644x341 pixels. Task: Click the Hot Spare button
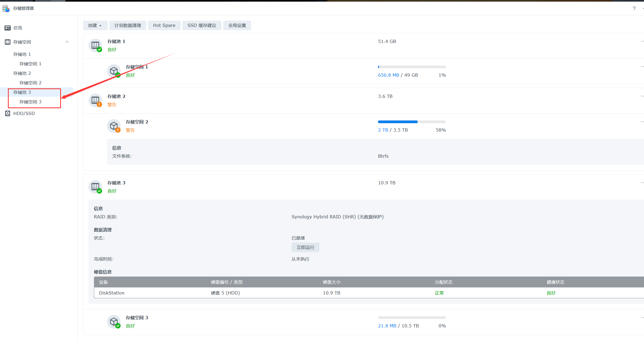(x=164, y=25)
